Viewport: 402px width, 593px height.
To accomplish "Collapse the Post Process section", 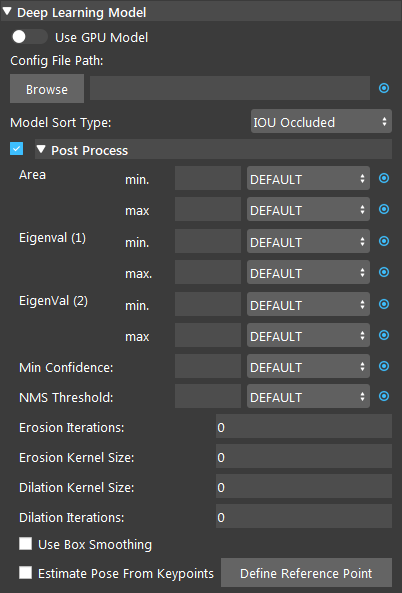I will point(41,150).
